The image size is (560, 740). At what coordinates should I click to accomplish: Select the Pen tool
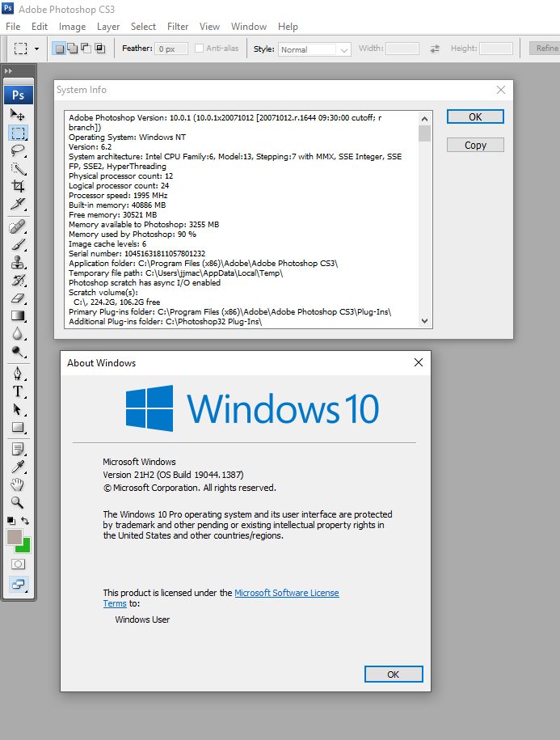pyautogui.click(x=18, y=374)
